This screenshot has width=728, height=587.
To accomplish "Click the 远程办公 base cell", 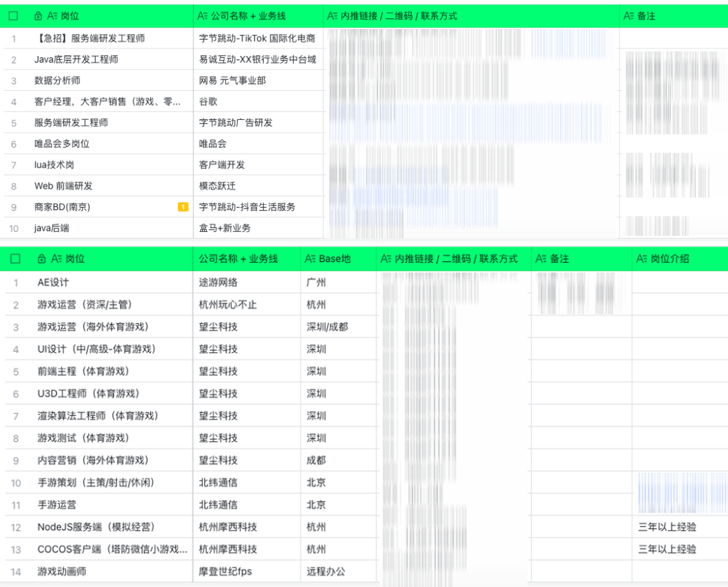I will pyautogui.click(x=338, y=571).
